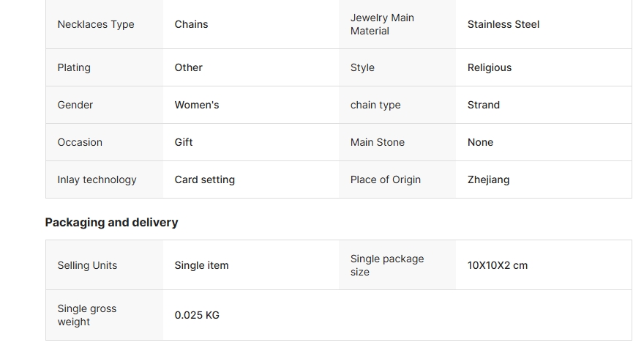
Task: Select the Strand value text
Action: [484, 105]
